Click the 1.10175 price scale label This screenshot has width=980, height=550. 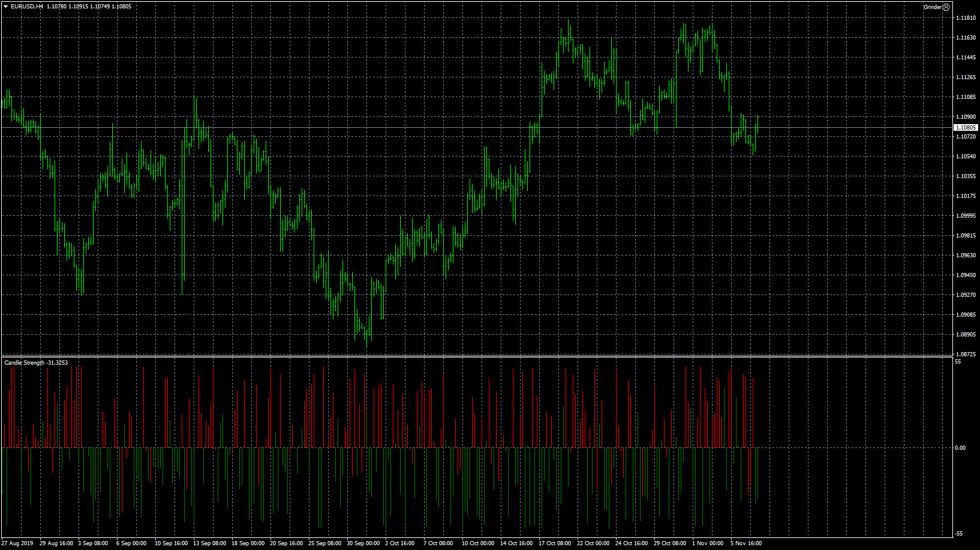click(x=965, y=196)
